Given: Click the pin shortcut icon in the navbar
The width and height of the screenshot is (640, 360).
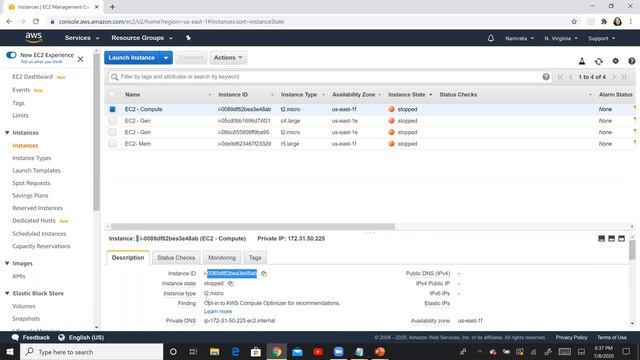Looking at the screenshot, I should click(x=188, y=38).
